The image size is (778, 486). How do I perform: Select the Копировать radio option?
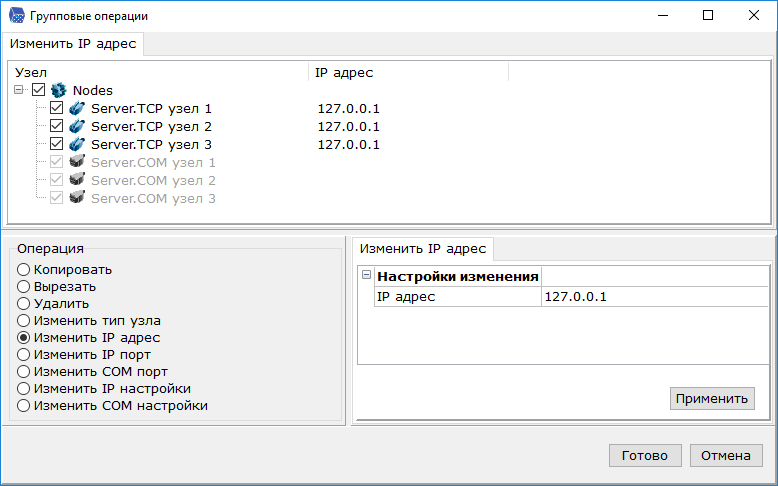click(24, 270)
